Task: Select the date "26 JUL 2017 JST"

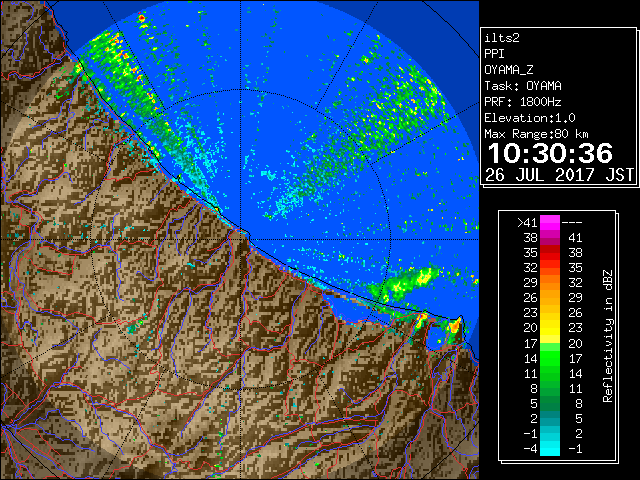Action: (559, 175)
